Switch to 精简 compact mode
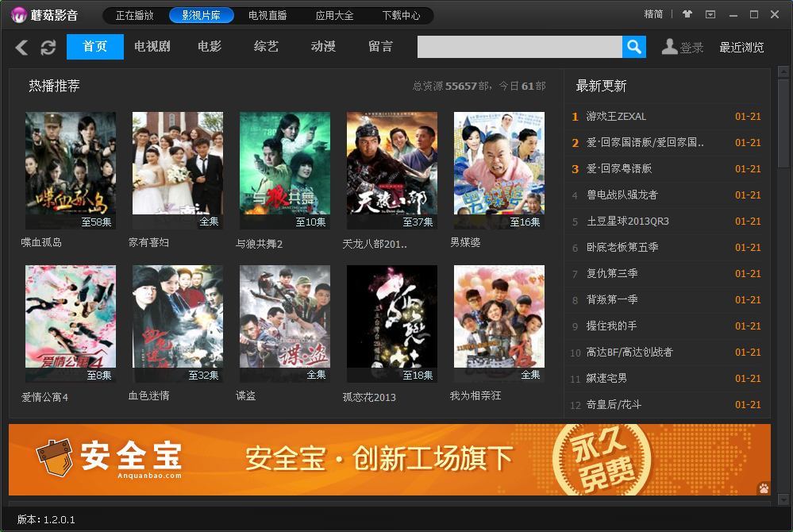The height and width of the screenshot is (532, 793). [x=653, y=14]
